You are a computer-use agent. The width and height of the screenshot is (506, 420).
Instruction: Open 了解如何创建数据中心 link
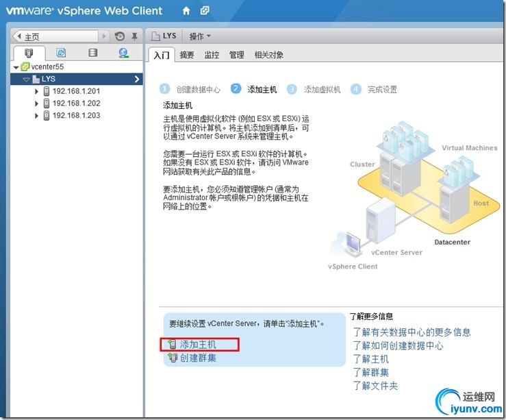coord(399,345)
